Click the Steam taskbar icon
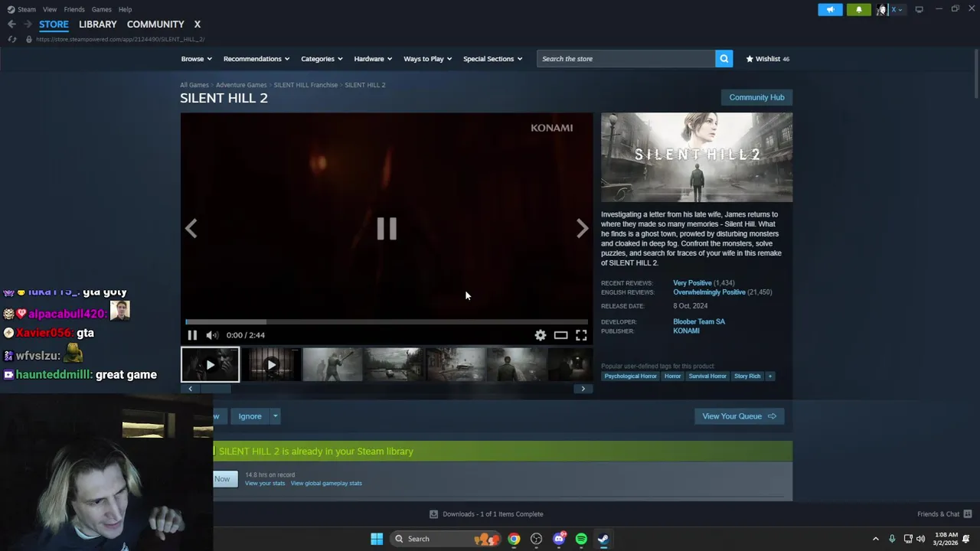 tap(603, 539)
